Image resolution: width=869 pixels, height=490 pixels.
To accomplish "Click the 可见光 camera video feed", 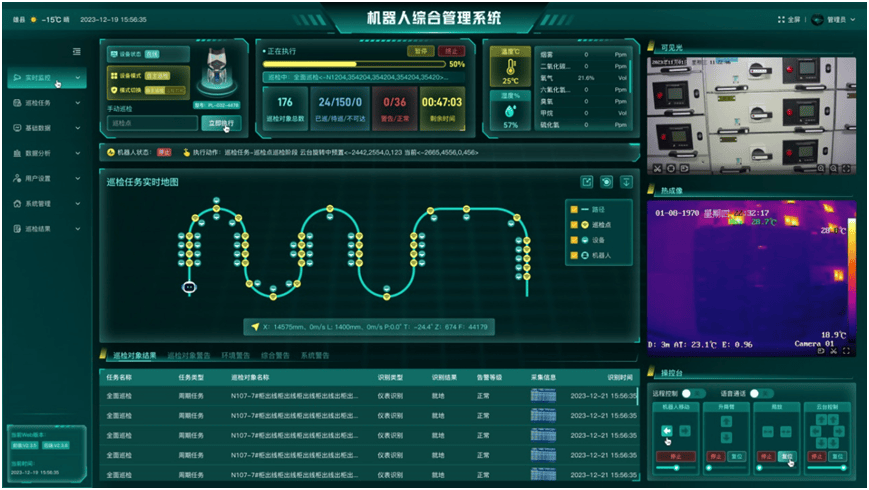I will 752,116.
